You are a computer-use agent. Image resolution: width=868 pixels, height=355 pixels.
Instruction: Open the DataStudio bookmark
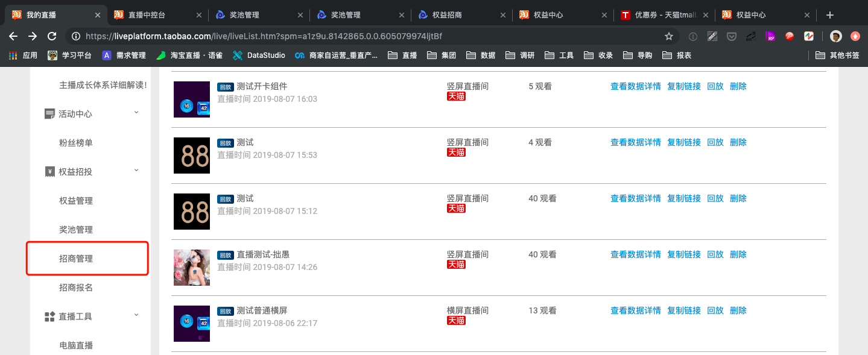(x=259, y=55)
